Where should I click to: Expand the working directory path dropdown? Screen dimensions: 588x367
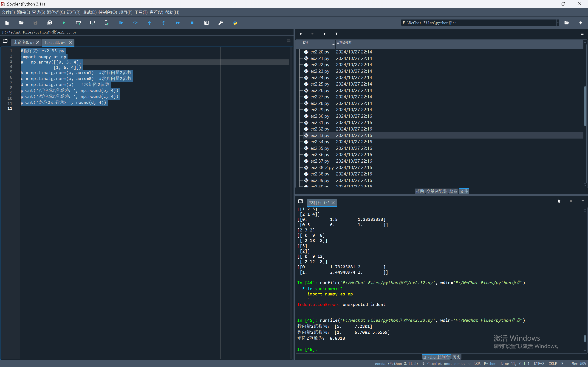coord(558,23)
